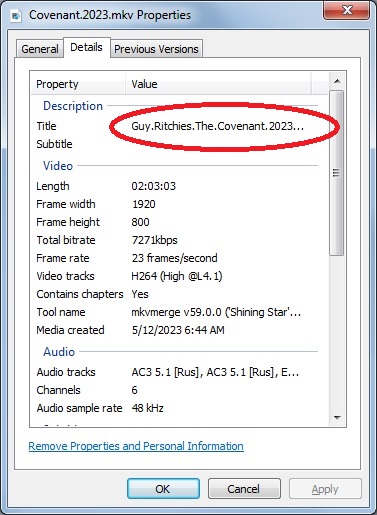Click the Length property label
The image size is (377, 515).
(x=53, y=186)
